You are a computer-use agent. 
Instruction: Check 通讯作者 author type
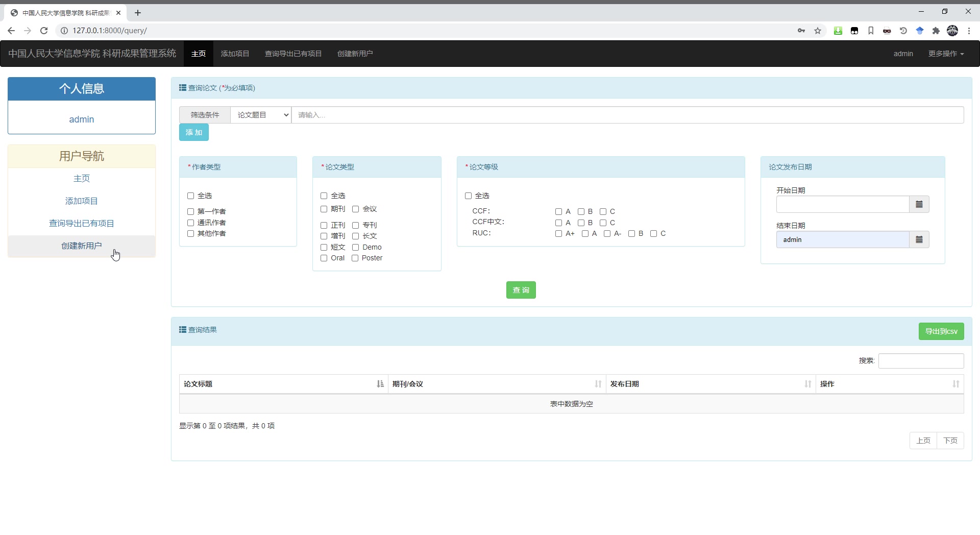tap(190, 223)
